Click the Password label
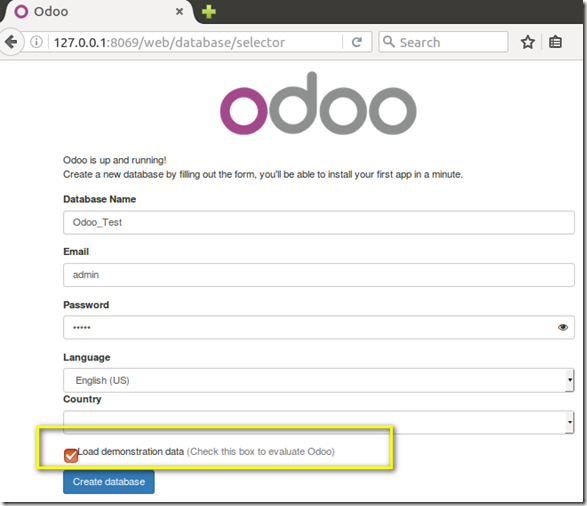 (x=86, y=305)
